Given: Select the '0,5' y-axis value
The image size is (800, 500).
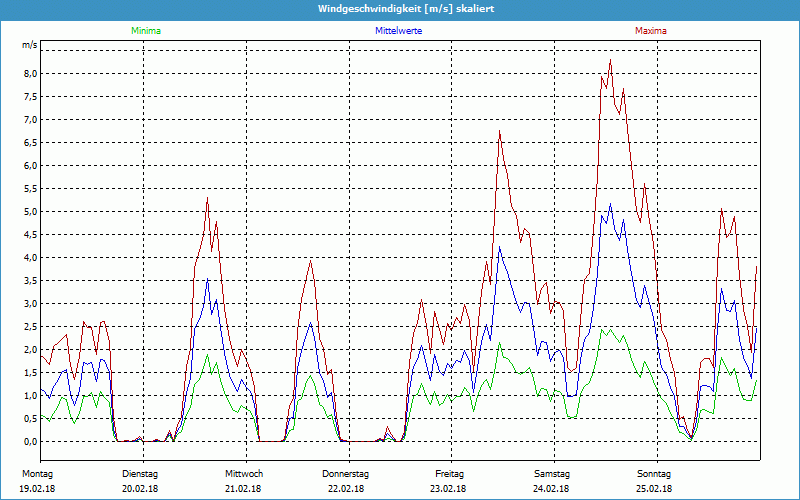Looking at the screenshot, I should 30,418.
